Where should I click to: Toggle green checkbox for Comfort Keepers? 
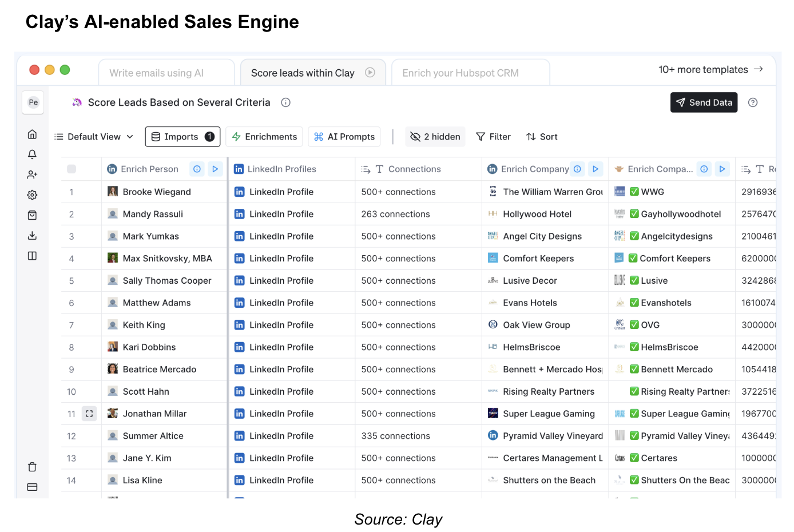pos(633,258)
